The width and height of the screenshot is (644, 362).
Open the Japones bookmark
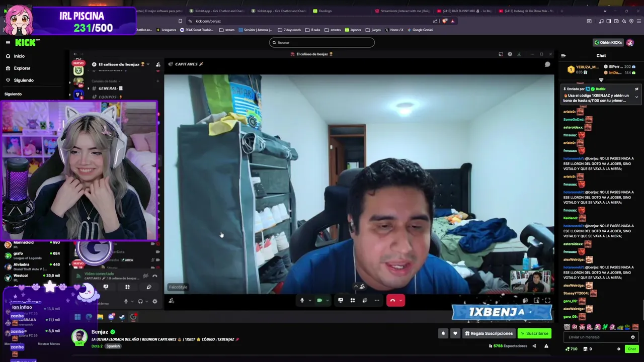coord(353,30)
